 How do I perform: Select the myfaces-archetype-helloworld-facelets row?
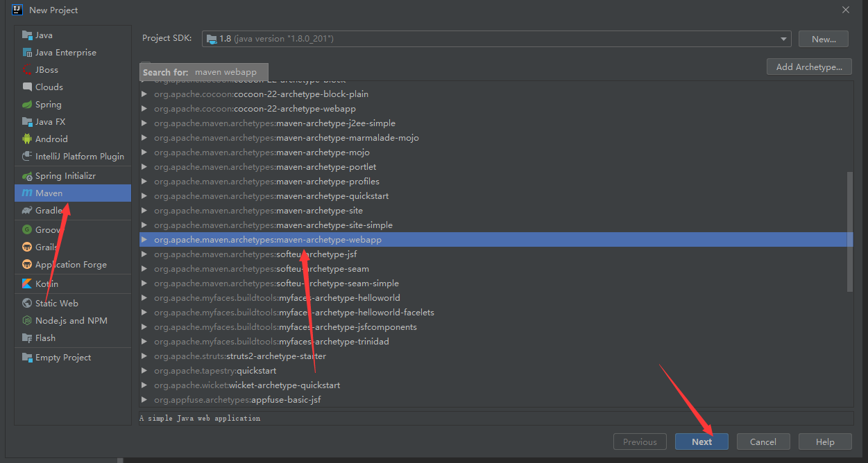(496, 313)
